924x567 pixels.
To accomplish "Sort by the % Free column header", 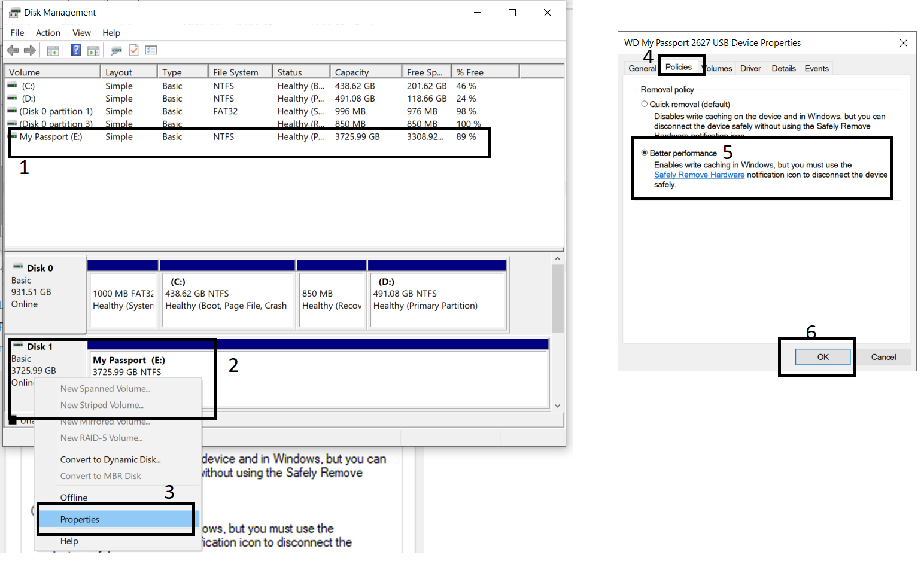I will (485, 72).
